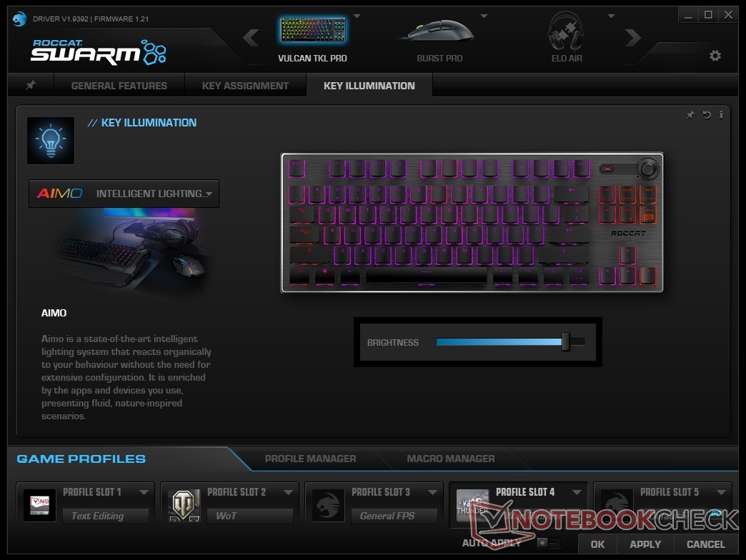Select the Burst Pro mouse device
Image resolution: width=746 pixels, height=560 pixels.
click(x=439, y=38)
